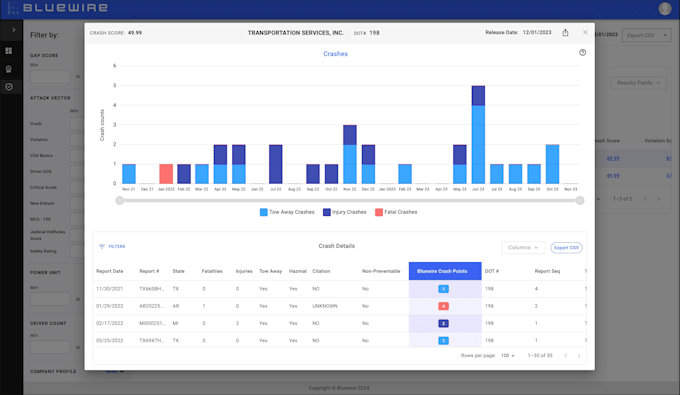The height and width of the screenshot is (395, 680).
Task: Open the second sidebar icon below dashboard
Action: [x=9, y=69]
